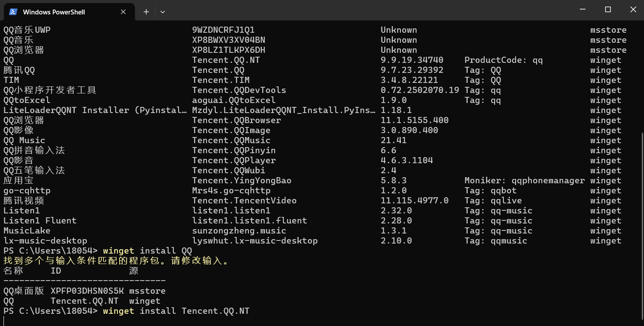Click the LiteLoaderQQNT Installer row name
644x326 pixels.
(95, 110)
